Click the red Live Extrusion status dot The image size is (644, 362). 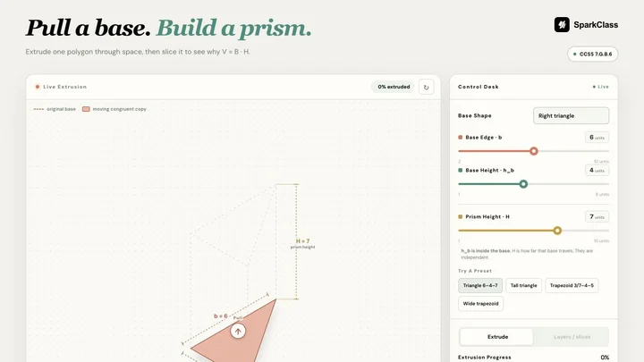coord(38,87)
